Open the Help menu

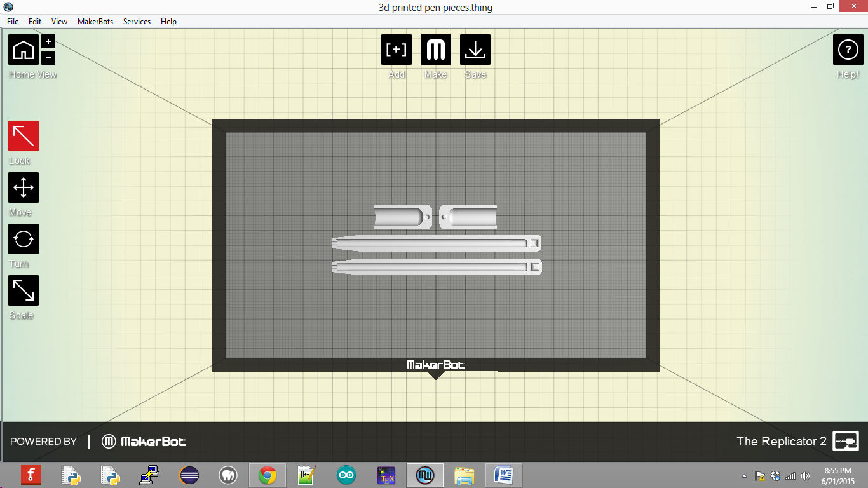[168, 21]
